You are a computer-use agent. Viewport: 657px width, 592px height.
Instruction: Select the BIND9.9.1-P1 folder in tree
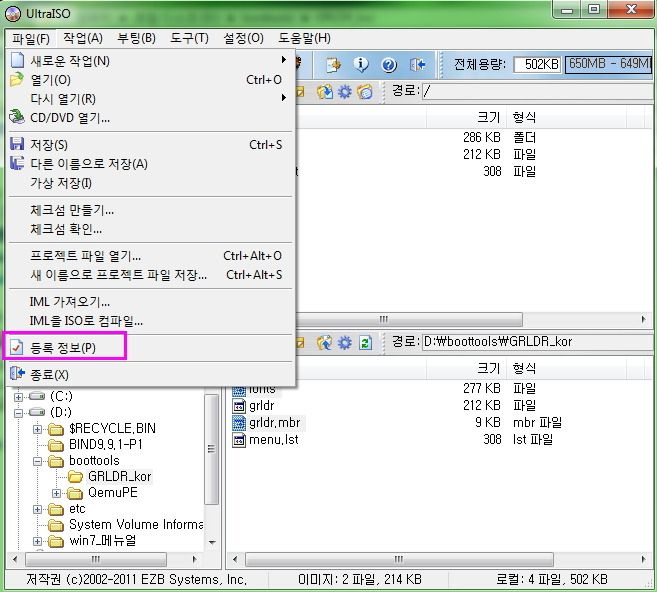tap(106, 445)
